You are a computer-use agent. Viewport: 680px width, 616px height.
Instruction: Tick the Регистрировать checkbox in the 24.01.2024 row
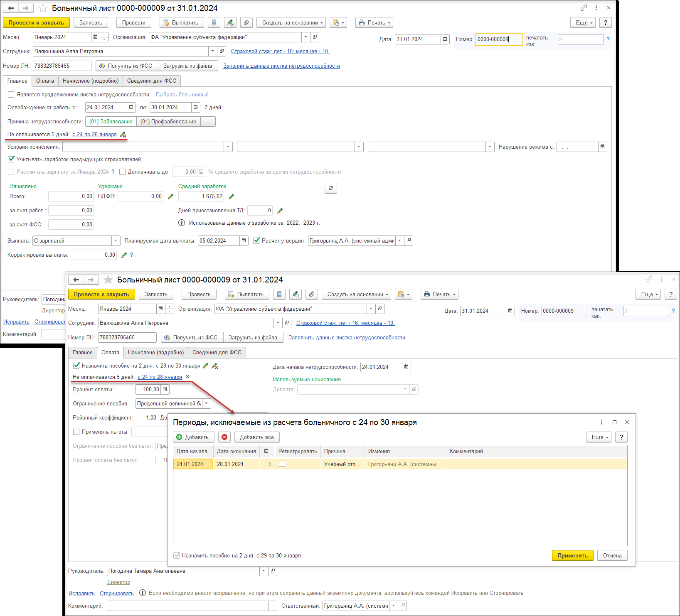[282, 464]
